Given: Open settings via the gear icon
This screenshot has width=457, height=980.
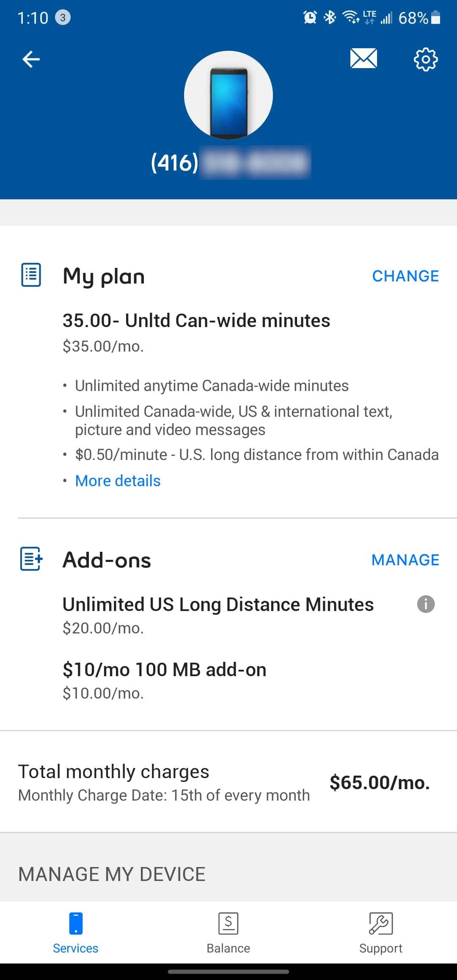Looking at the screenshot, I should point(425,59).
